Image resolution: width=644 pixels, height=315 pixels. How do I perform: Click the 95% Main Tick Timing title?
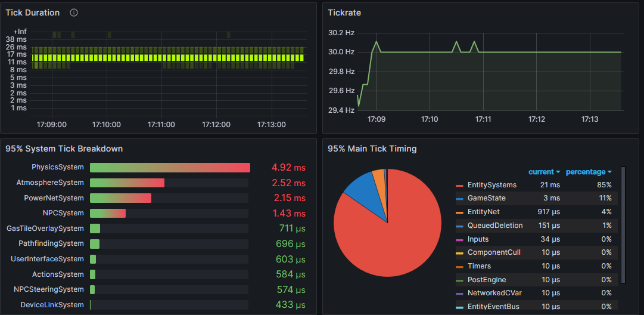[372, 149]
